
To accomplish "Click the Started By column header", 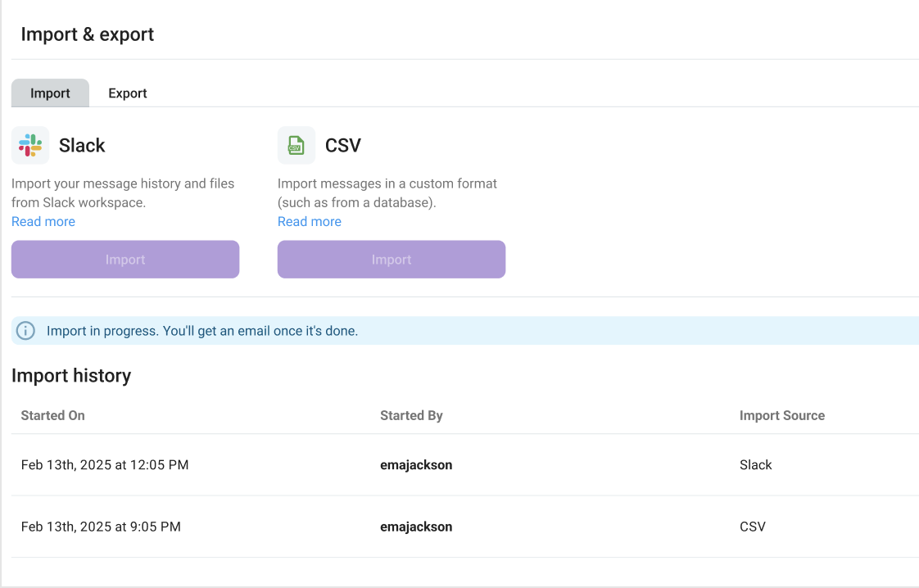I will (x=411, y=416).
